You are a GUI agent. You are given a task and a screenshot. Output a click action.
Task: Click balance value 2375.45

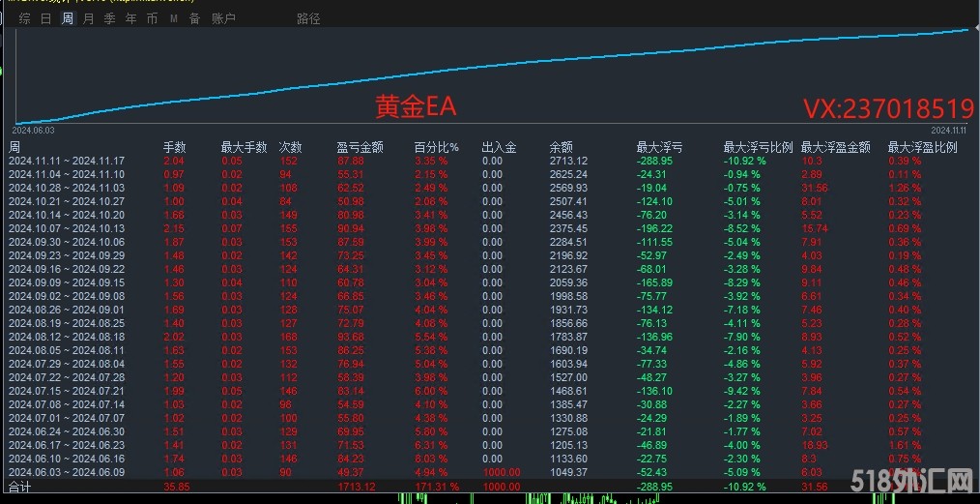click(x=568, y=228)
